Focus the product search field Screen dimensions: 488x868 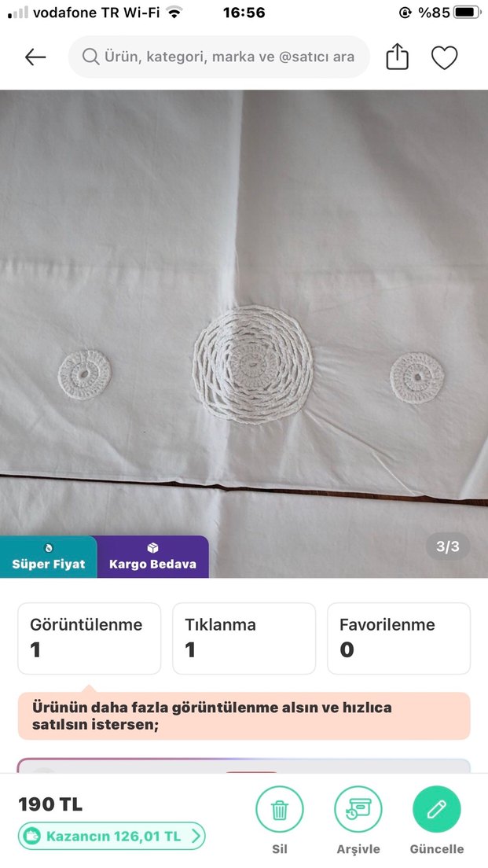(x=218, y=57)
